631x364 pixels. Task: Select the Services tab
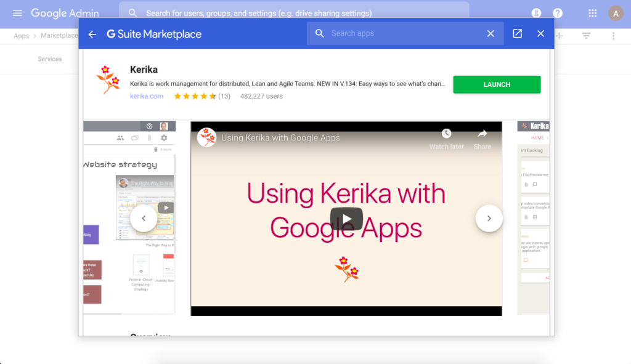coord(50,59)
